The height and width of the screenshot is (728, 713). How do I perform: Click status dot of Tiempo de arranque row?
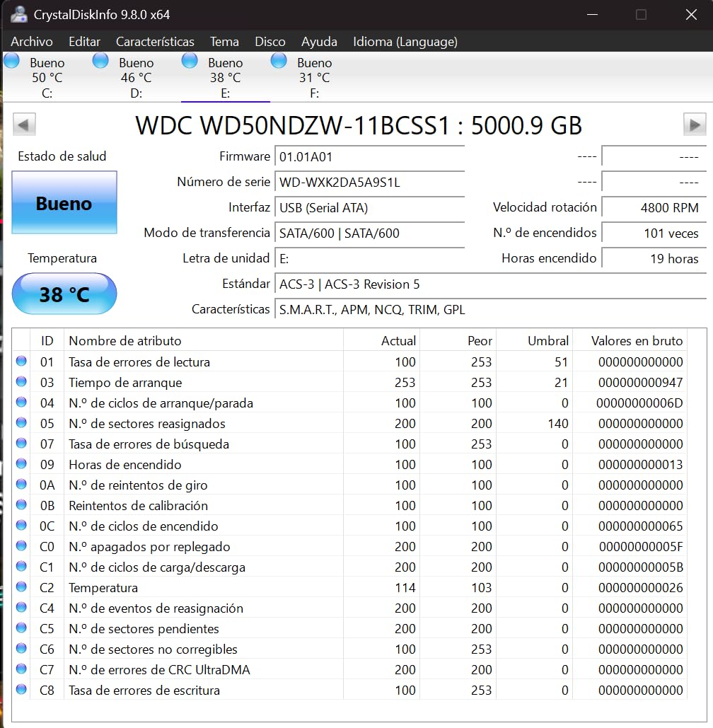click(x=21, y=381)
